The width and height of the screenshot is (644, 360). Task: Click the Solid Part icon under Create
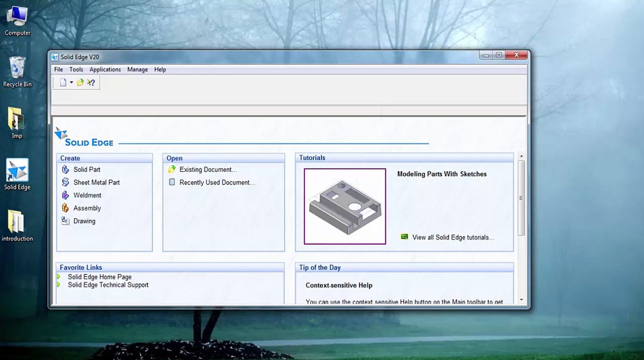click(x=65, y=169)
